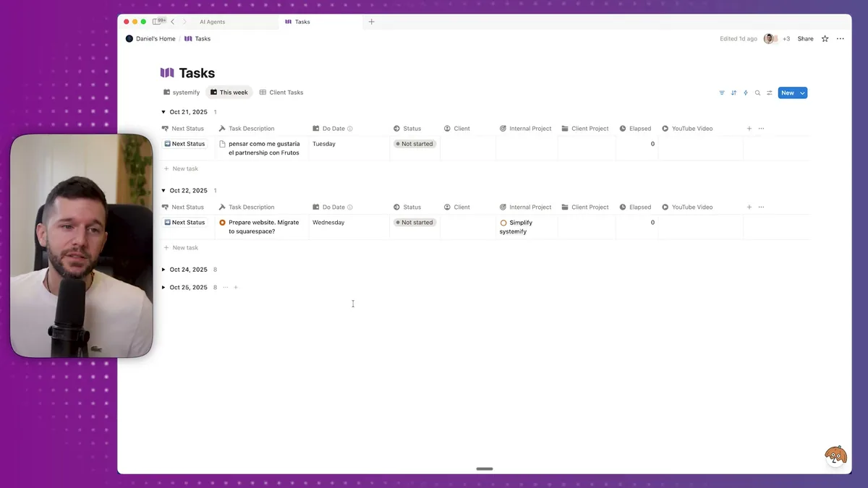The image size is (868, 488).
Task: Click the New blue button
Action: pyautogui.click(x=788, y=93)
